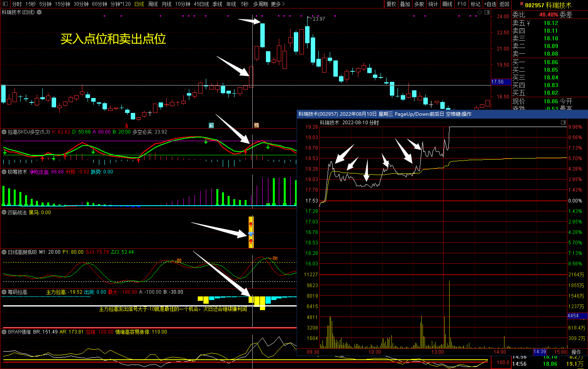The width and height of the screenshot is (588, 369).
Task: Click the 返回 button
Action: (504, 4)
